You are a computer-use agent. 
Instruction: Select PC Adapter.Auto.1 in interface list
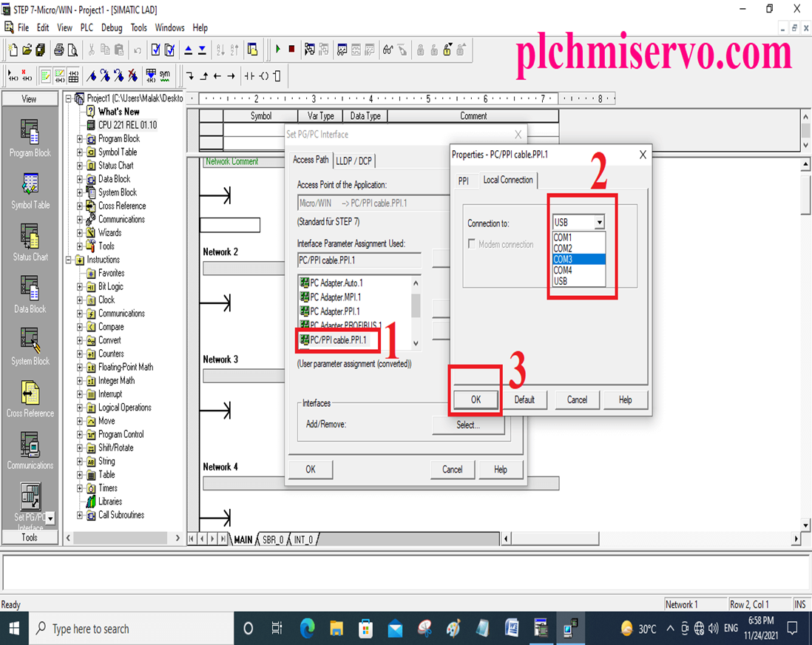coord(336,283)
